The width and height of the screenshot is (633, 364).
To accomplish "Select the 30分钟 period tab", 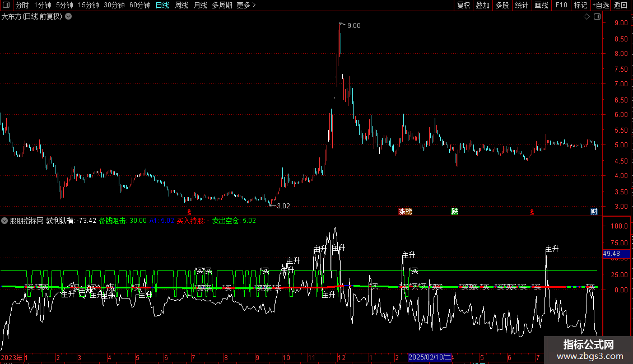I will [x=114, y=5].
